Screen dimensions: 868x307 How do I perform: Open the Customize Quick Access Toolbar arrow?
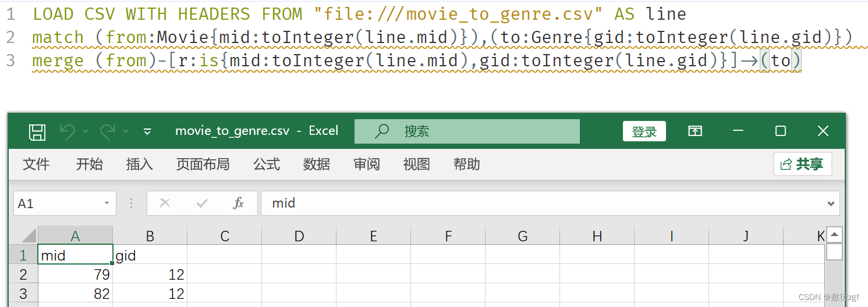(x=147, y=132)
